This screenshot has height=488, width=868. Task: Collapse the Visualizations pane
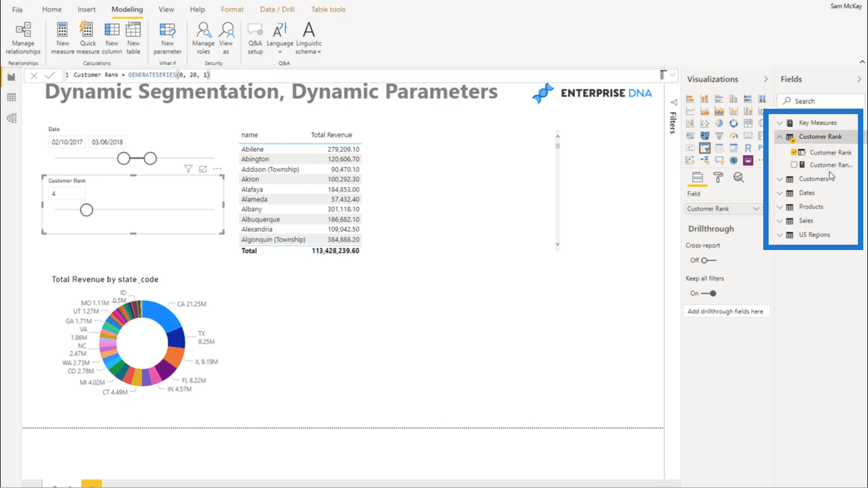point(765,79)
